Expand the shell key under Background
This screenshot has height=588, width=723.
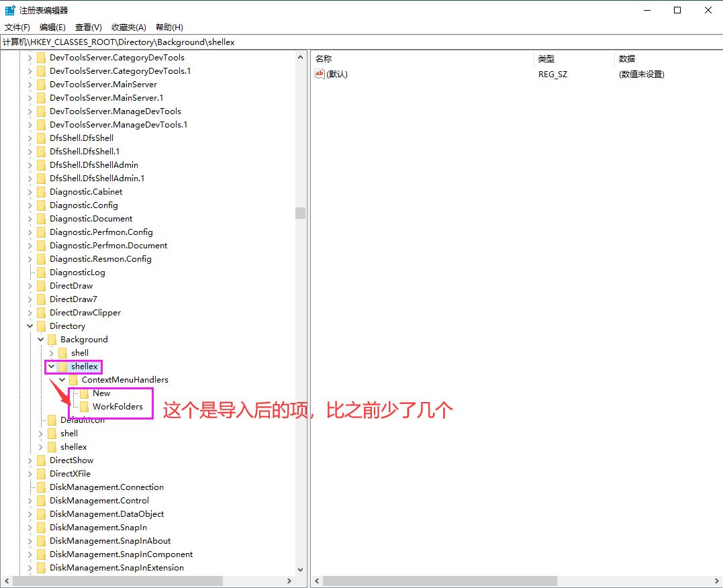(x=51, y=353)
